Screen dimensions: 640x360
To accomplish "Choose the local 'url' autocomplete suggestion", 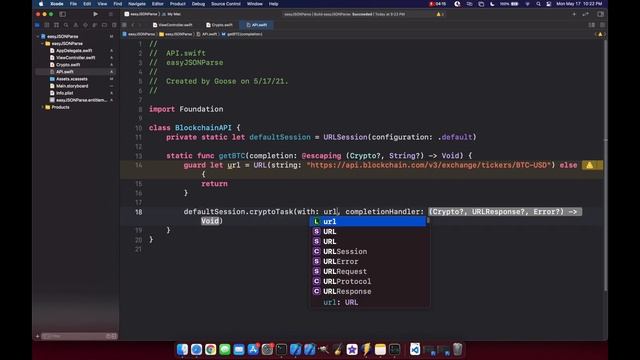I will [x=368, y=221].
